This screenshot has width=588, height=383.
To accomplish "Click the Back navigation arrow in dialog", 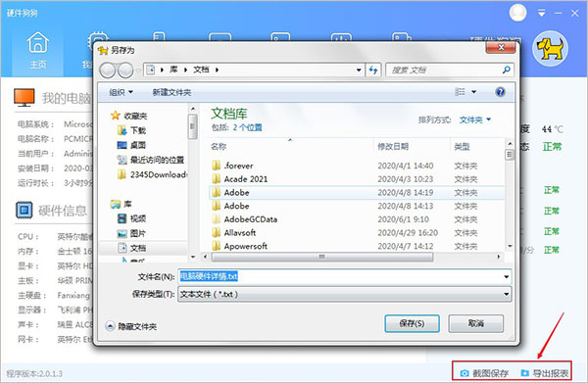I will click(108, 71).
